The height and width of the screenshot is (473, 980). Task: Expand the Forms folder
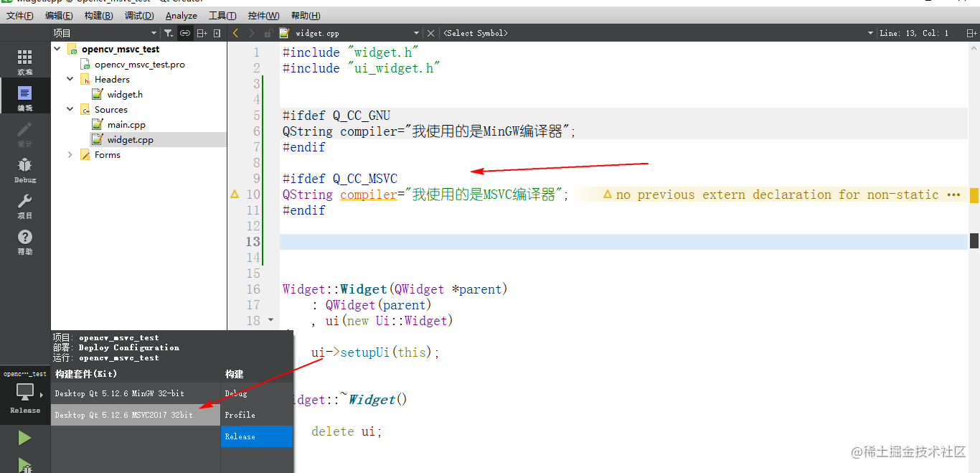click(70, 155)
